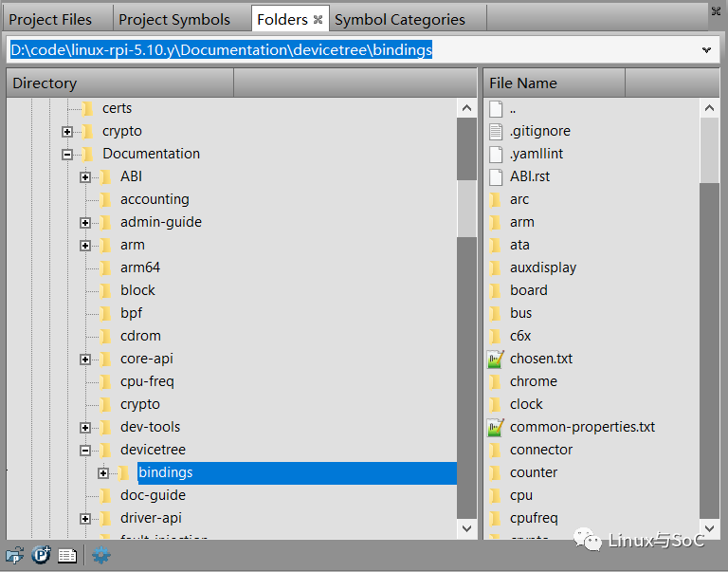Screen dimensions: 728x572
Task: Select the doc-guide folder in tree
Action: tap(153, 495)
